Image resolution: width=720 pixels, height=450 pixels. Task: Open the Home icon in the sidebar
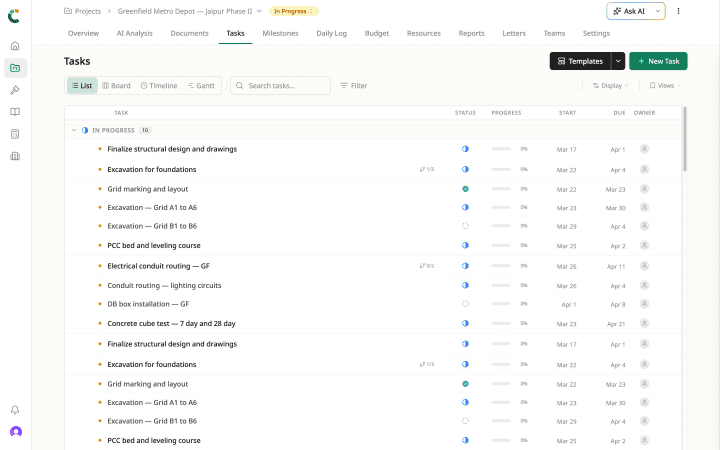click(15, 46)
